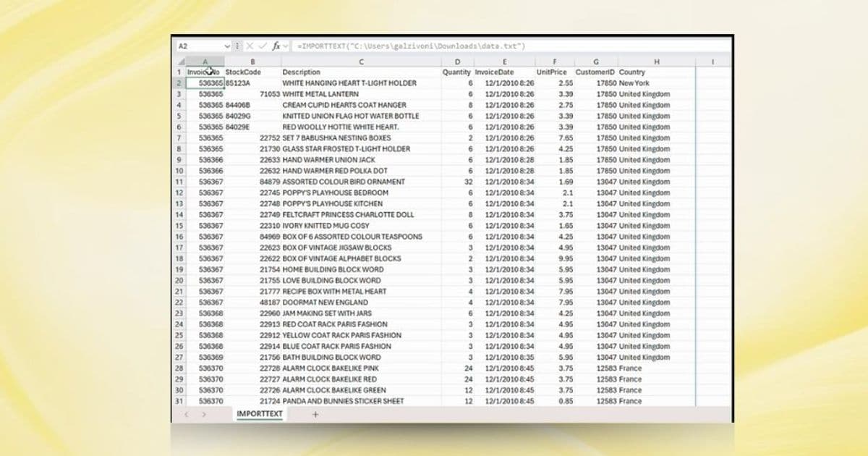Select row 1 header containing column titles
This screenshot has width=868, height=456.
179,72
